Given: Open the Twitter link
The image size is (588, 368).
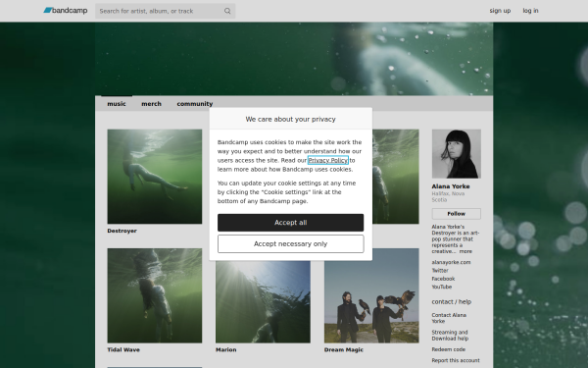Looking at the screenshot, I should pyautogui.click(x=440, y=271).
